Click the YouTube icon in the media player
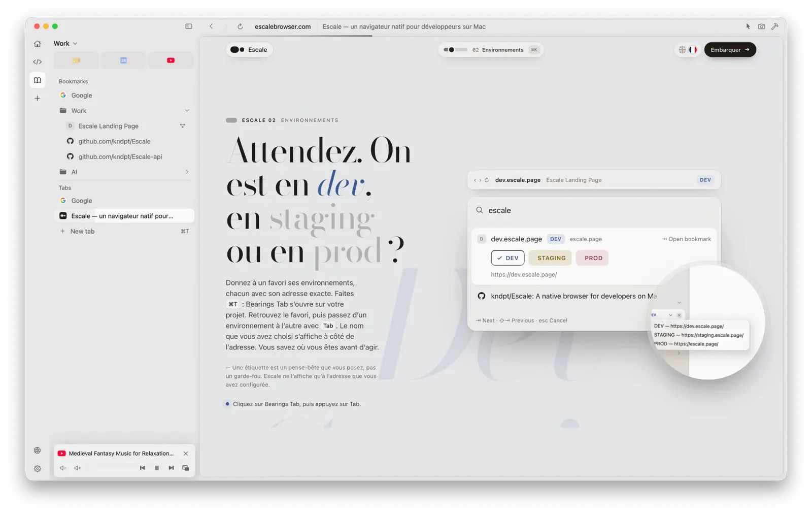 [61, 454]
